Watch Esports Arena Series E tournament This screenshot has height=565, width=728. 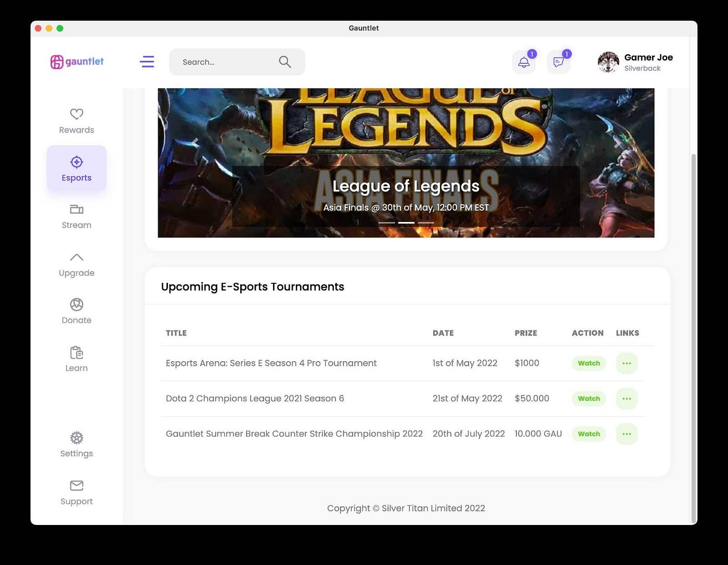point(589,363)
